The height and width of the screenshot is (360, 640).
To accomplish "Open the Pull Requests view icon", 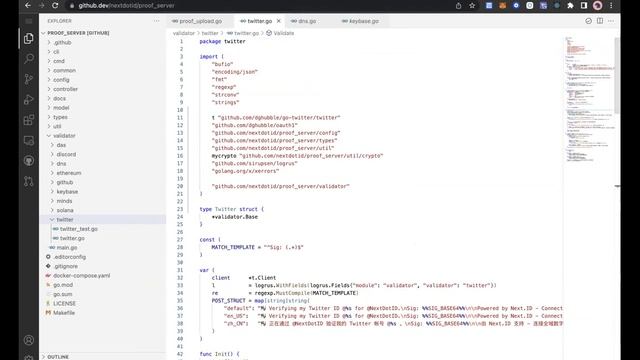I will tap(29, 181).
